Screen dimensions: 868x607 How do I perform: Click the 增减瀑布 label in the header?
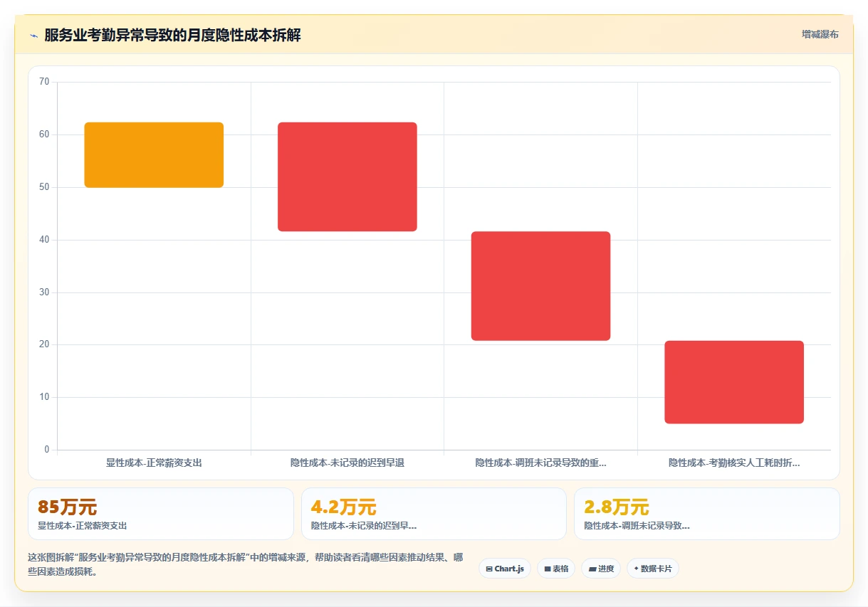(x=820, y=34)
